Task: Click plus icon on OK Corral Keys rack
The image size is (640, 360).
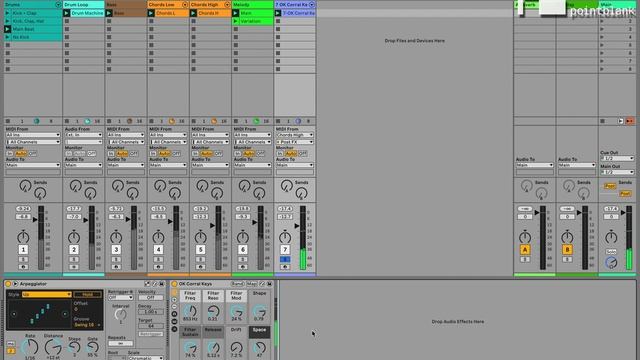Action: [174, 300]
